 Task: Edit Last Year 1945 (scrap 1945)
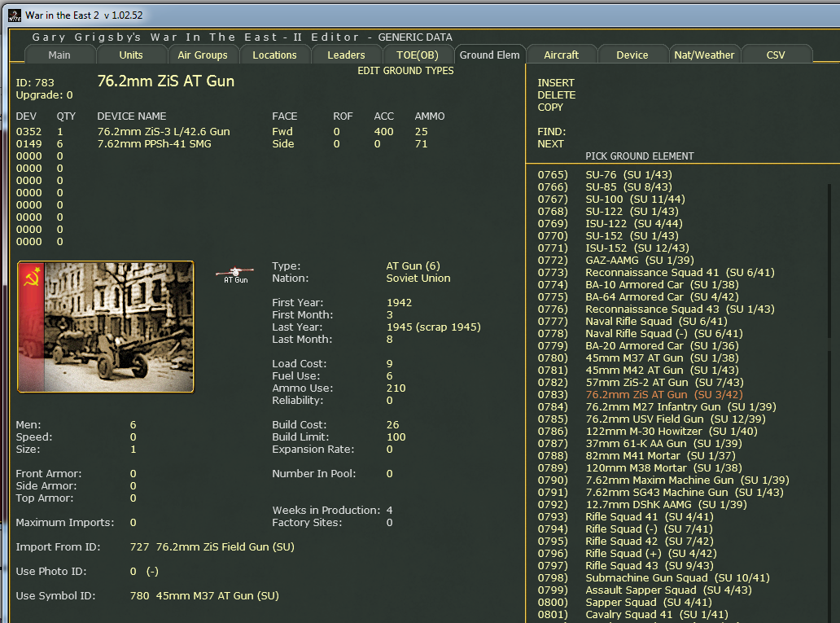point(433,327)
